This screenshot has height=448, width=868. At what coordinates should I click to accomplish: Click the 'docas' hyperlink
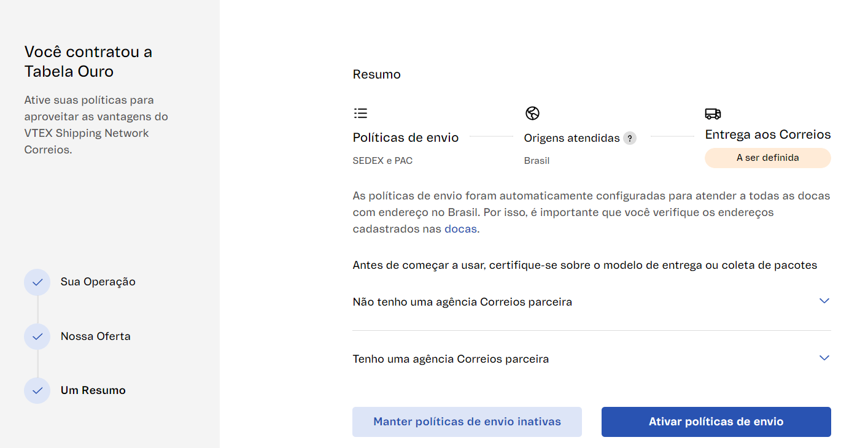[459, 228]
